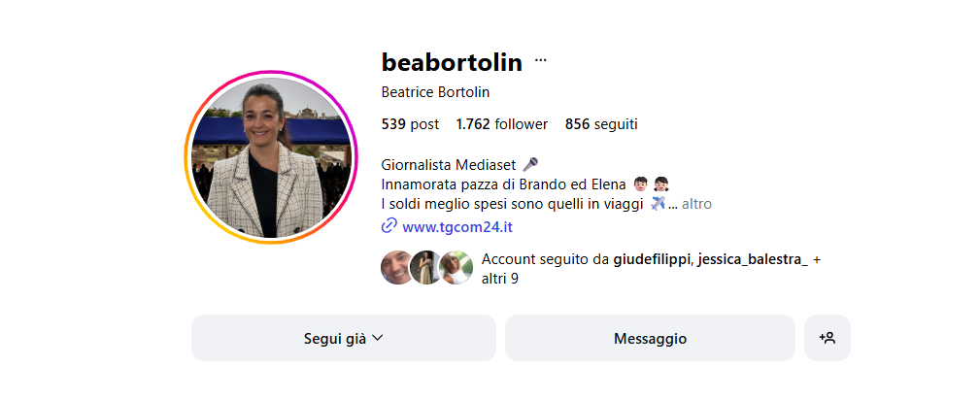Click the link chain icon beside tgcom24
This screenshot has width=980, height=401.
389,225
